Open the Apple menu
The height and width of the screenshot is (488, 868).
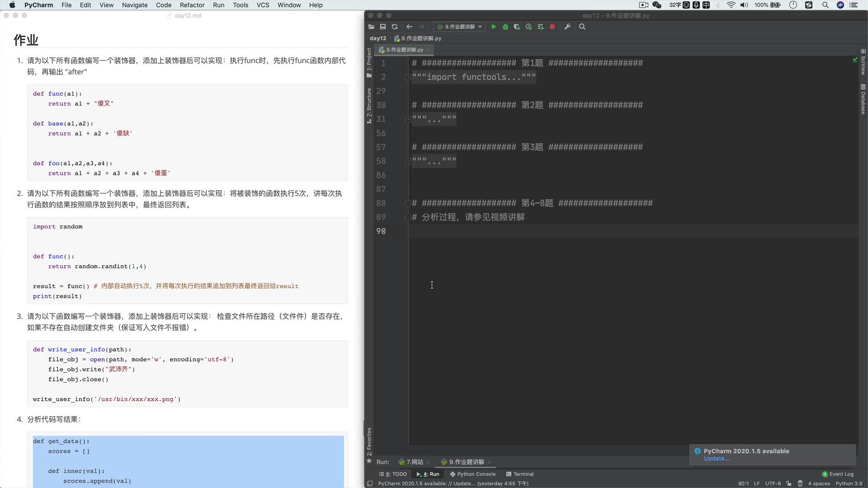click(12, 5)
